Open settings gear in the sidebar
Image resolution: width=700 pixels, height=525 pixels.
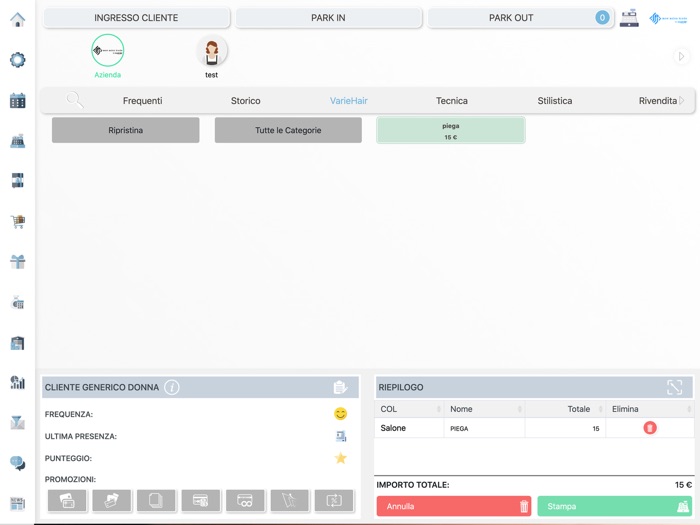coord(17,60)
